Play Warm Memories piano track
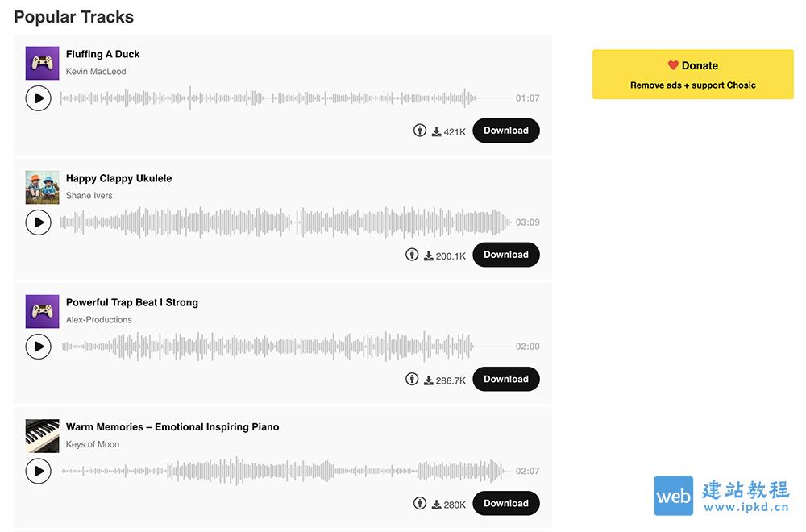Image resolution: width=806 pixels, height=532 pixels. 39,471
